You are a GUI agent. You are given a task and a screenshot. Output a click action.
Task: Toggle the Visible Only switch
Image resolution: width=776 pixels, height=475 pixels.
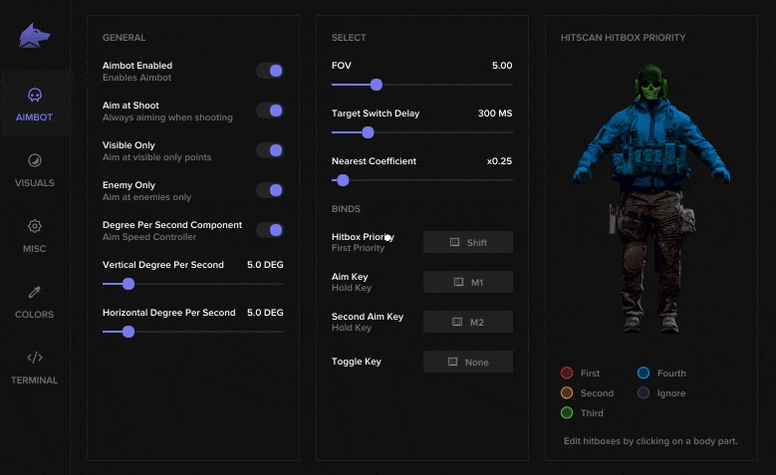point(270,150)
